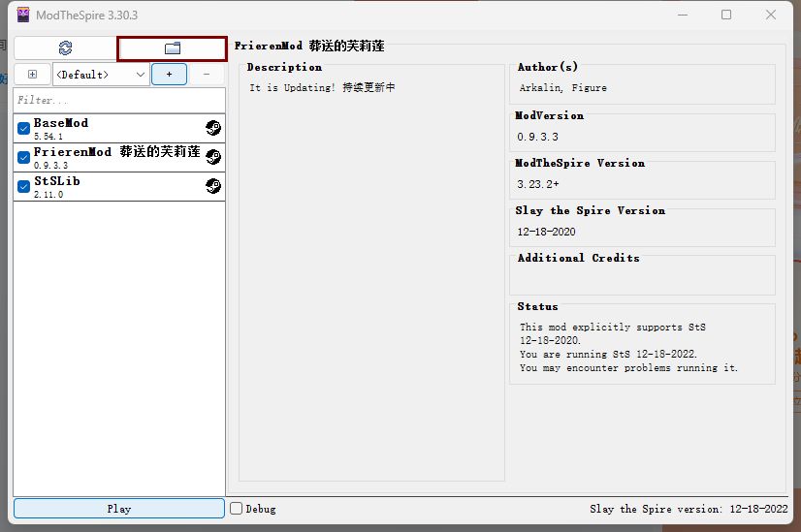Select the StSLib list row
Viewport: 801px width, 532px height.
pos(119,186)
